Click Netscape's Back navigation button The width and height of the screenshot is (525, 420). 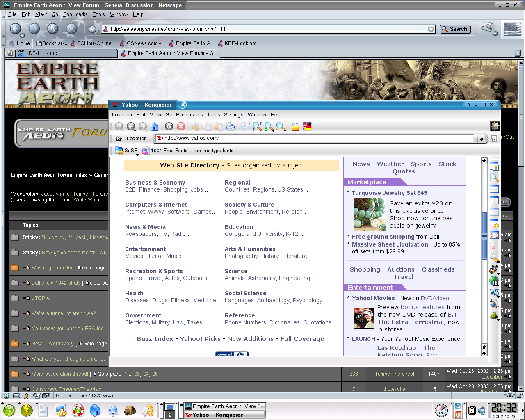pos(16,28)
